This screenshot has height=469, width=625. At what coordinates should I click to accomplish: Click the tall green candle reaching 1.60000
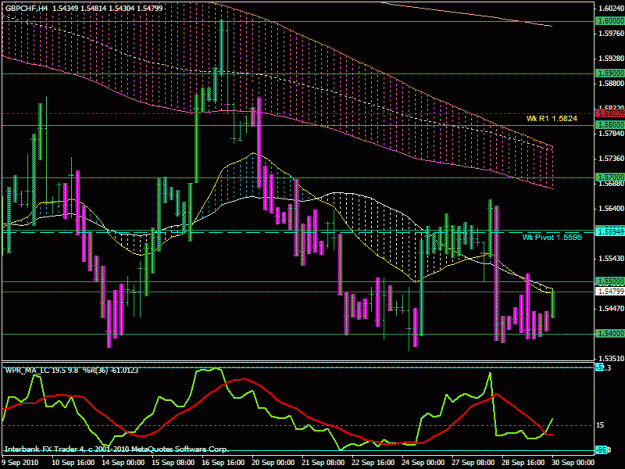pos(222,46)
